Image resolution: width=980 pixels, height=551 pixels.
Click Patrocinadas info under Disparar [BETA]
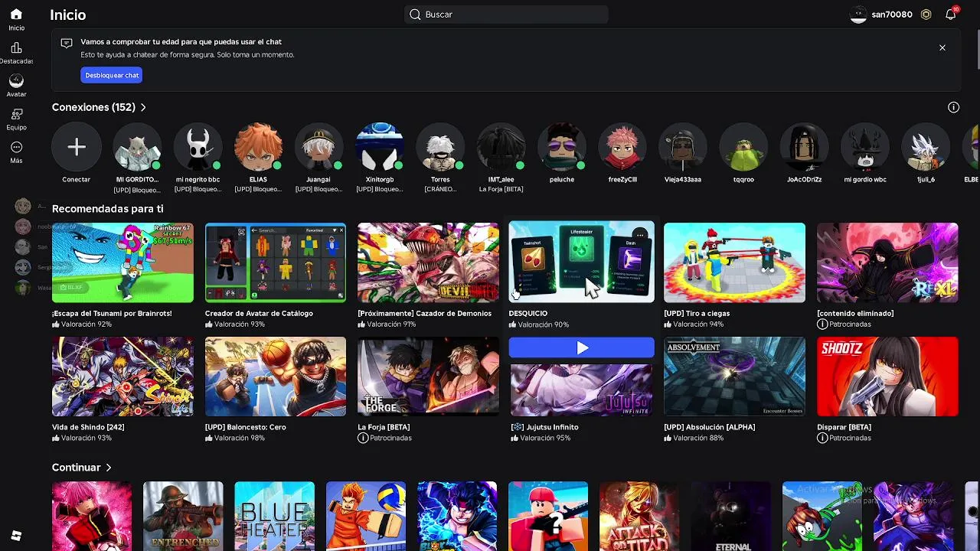tap(844, 438)
